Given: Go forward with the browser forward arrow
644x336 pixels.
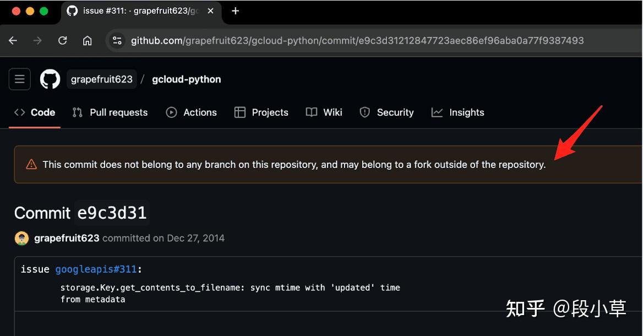Looking at the screenshot, I should 37,40.
